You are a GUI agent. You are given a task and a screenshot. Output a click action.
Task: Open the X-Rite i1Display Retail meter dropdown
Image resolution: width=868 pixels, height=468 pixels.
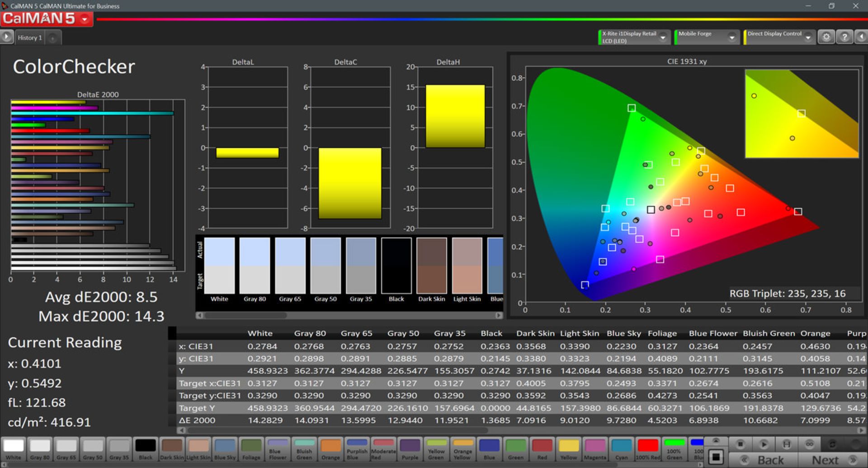(663, 38)
